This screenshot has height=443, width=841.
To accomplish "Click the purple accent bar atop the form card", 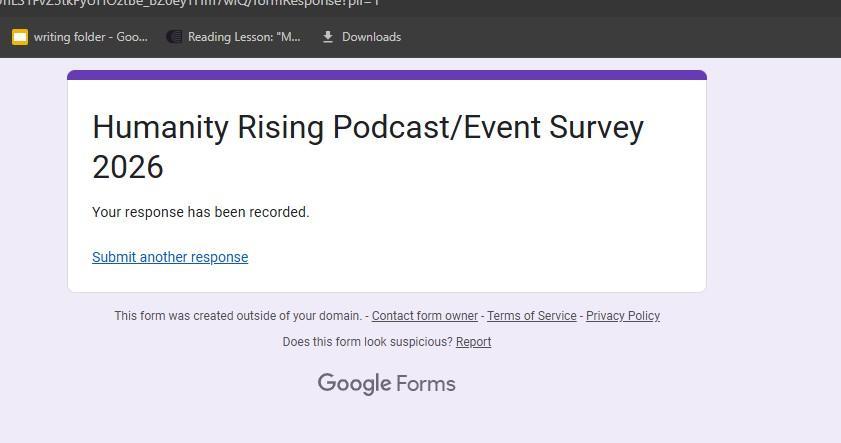I will tap(386, 75).
